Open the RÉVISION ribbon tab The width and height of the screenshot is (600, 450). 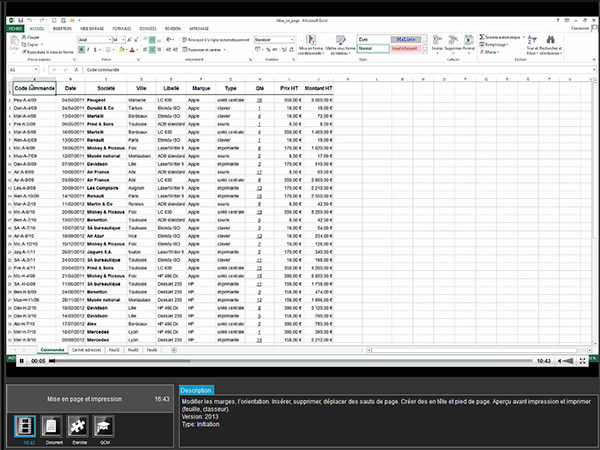coord(173,29)
